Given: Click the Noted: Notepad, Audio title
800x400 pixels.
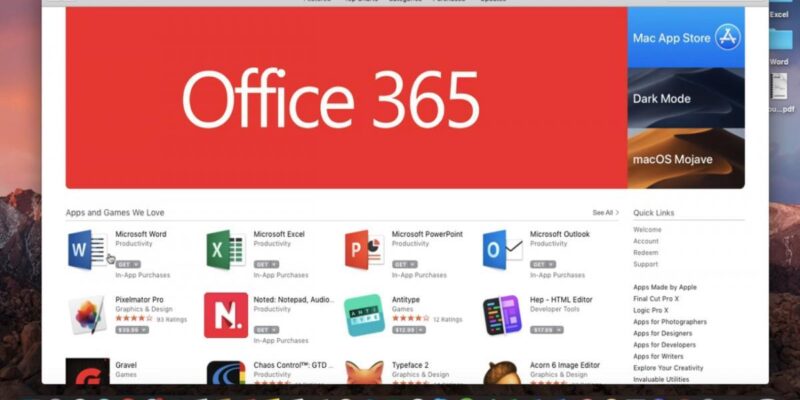Looking at the screenshot, I should click(x=294, y=299).
